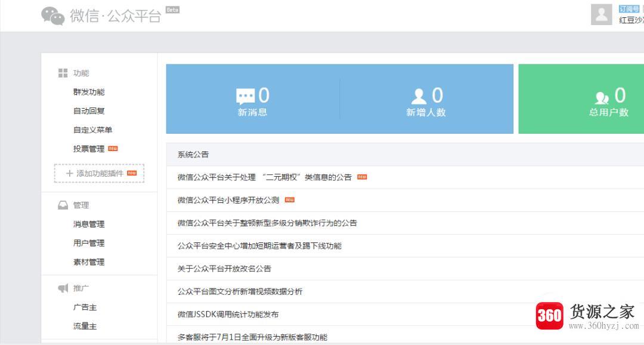Screen dimensions: 644x345
Task: Open the 总用户数 green tile
Action: (x=581, y=98)
